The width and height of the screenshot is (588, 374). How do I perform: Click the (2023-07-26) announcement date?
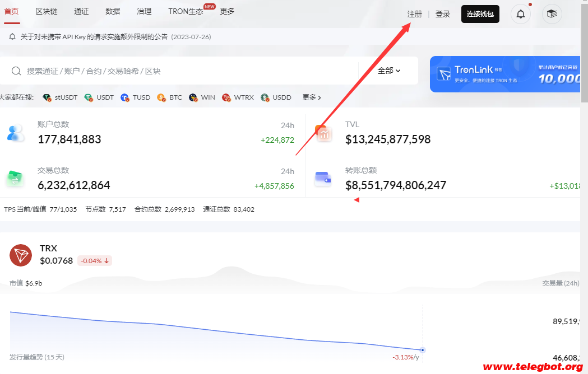pyautogui.click(x=191, y=37)
